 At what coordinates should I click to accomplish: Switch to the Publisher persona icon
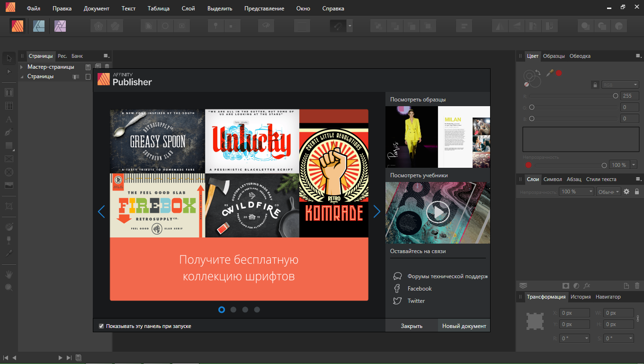click(18, 26)
